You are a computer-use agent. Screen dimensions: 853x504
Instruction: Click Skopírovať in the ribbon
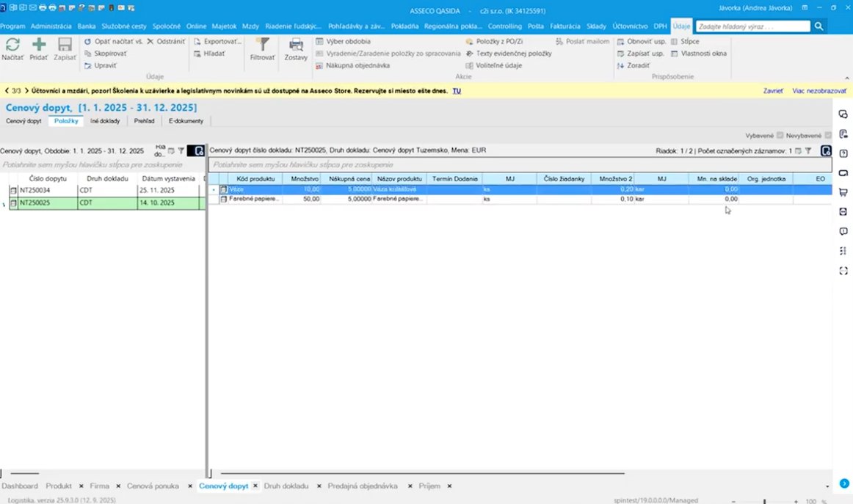click(x=106, y=54)
